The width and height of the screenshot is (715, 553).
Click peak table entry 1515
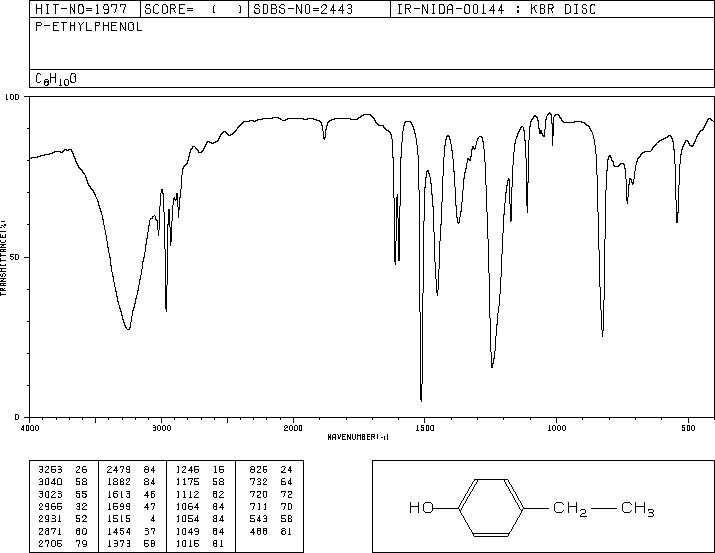[x=119, y=519]
